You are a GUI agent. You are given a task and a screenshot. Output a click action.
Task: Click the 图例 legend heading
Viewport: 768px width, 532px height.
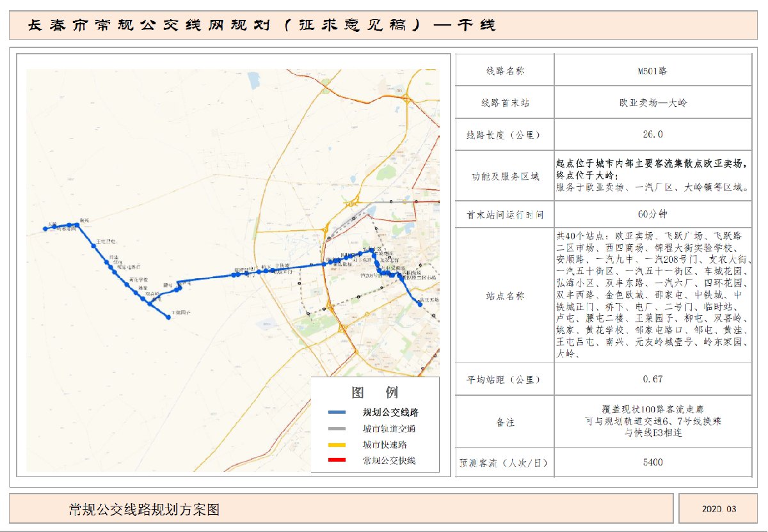tap(375, 392)
